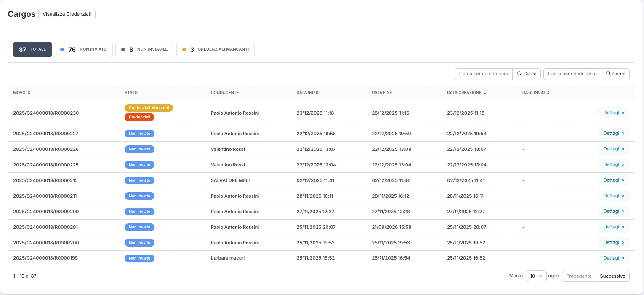Click Valentino Rossi in row R0000226
Screen dimensions: 644x295
[x=228, y=149]
